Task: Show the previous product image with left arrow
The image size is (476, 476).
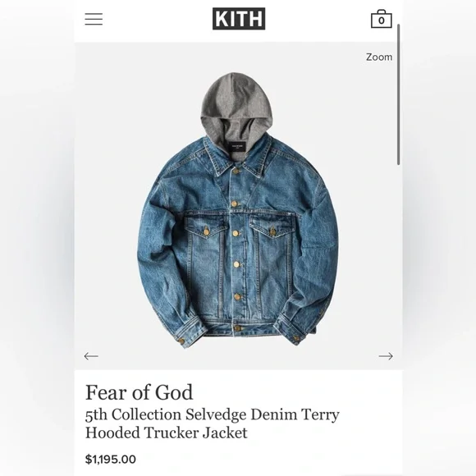Action: click(x=91, y=356)
